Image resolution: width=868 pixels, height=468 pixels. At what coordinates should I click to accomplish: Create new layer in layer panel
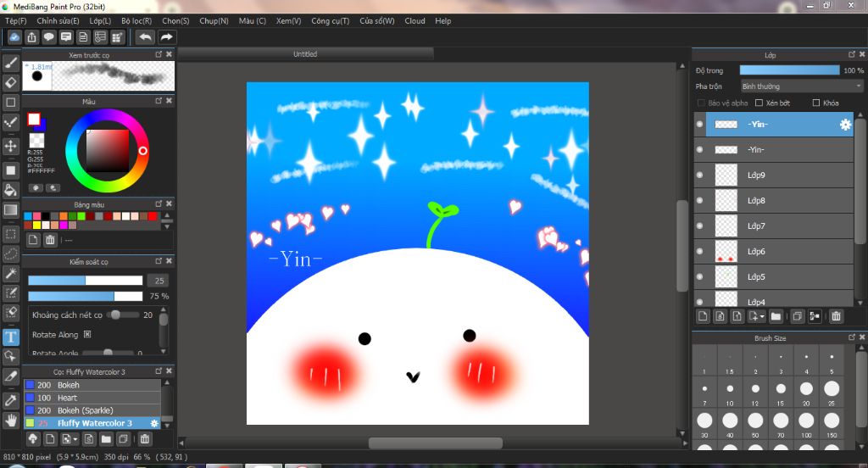(703, 316)
